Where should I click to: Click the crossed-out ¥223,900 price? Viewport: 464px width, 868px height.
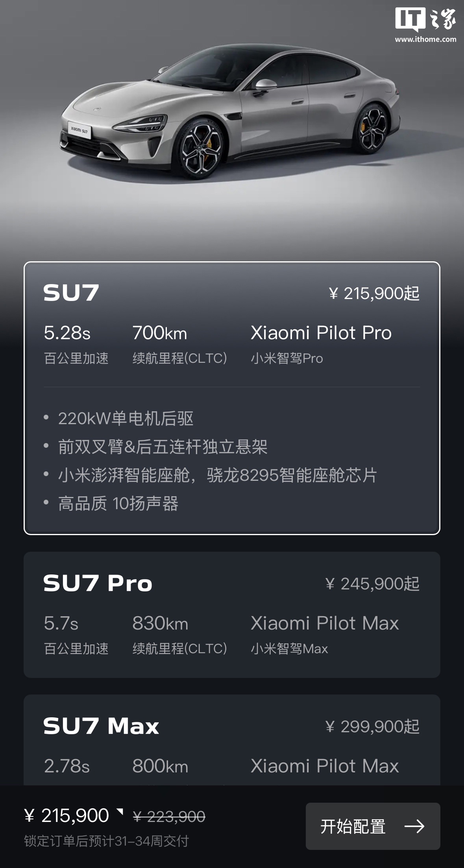pyautogui.click(x=169, y=817)
